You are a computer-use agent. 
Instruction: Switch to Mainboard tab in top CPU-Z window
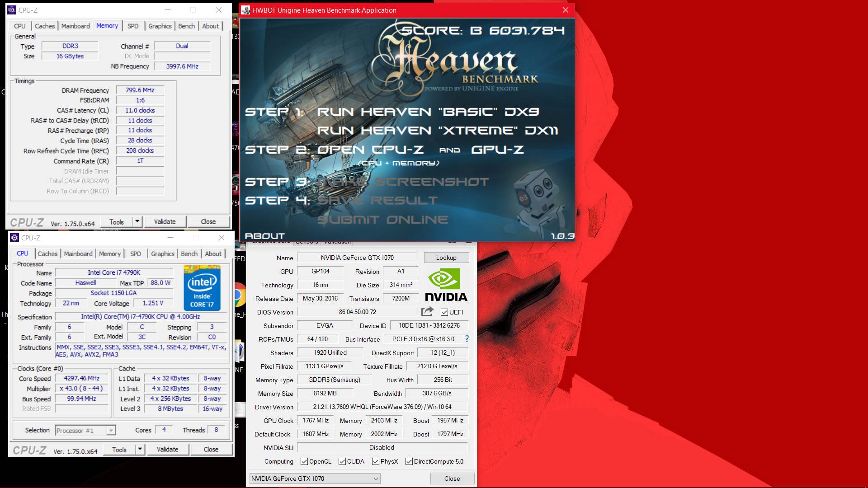pyautogui.click(x=75, y=26)
